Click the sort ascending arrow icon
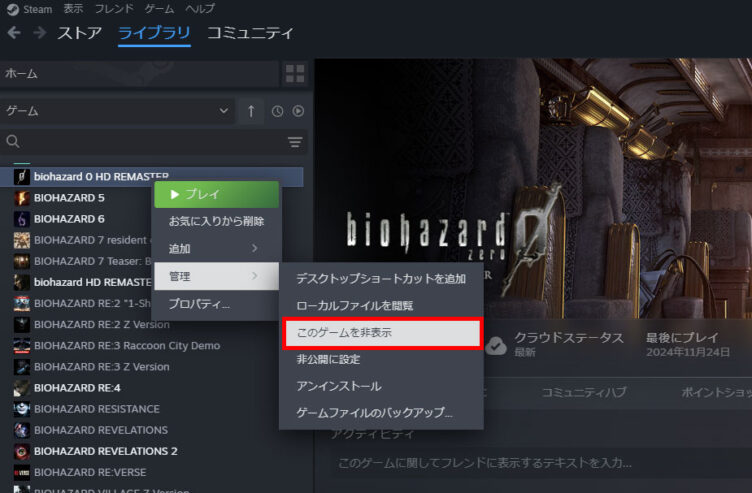 point(251,111)
